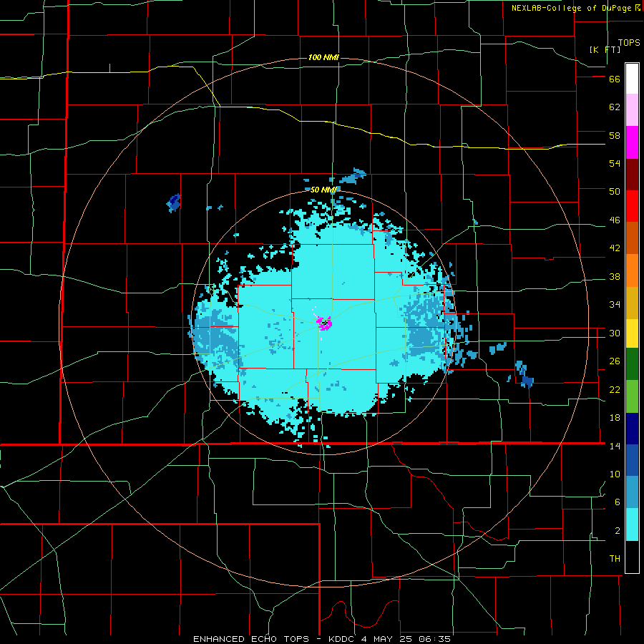Click legend value 58
Image resolution: width=644 pixels, height=644 pixels.
click(x=615, y=135)
